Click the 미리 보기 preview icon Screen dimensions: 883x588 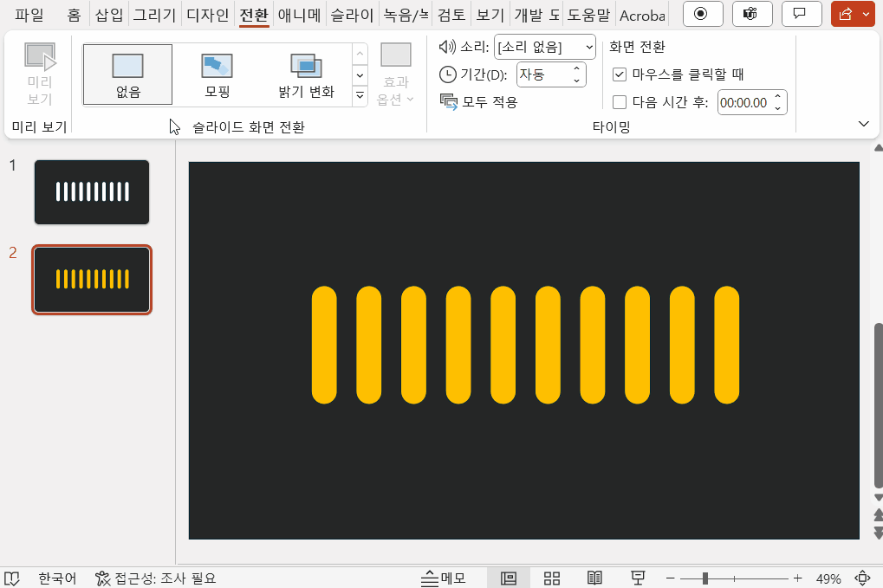coord(39,73)
